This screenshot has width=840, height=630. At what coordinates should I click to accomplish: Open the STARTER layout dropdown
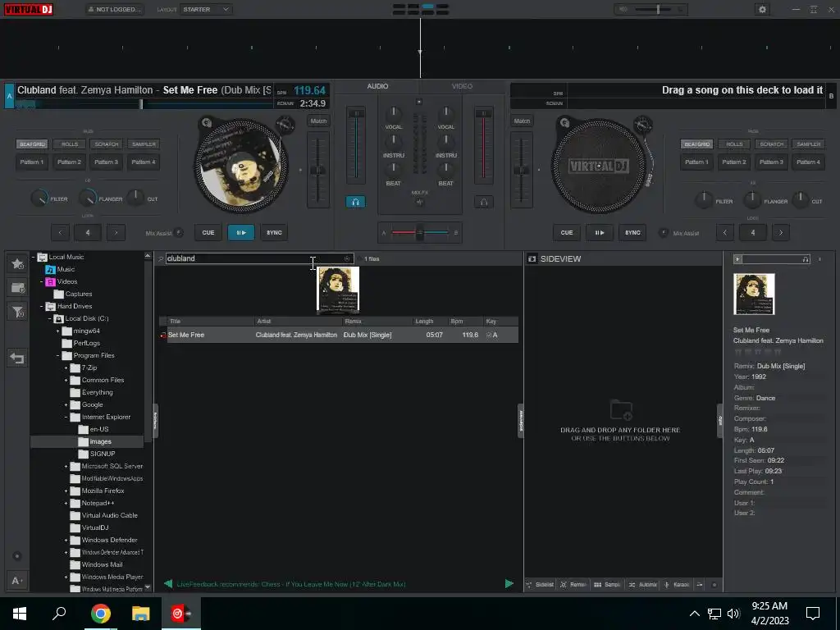click(x=206, y=9)
